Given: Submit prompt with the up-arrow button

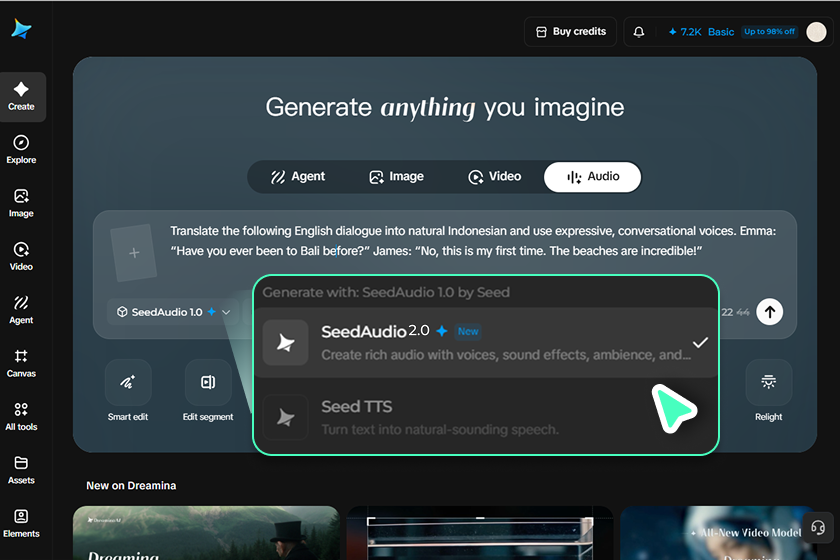Looking at the screenshot, I should pos(769,312).
